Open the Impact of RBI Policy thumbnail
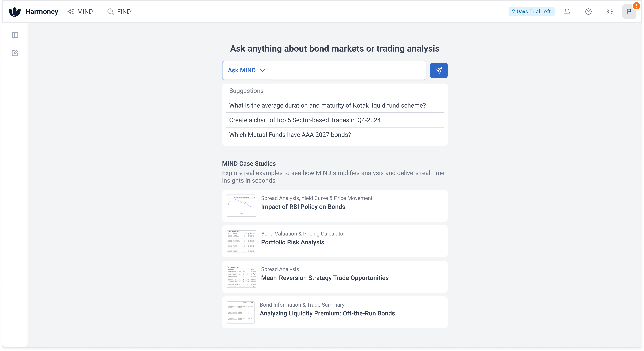 (241, 205)
